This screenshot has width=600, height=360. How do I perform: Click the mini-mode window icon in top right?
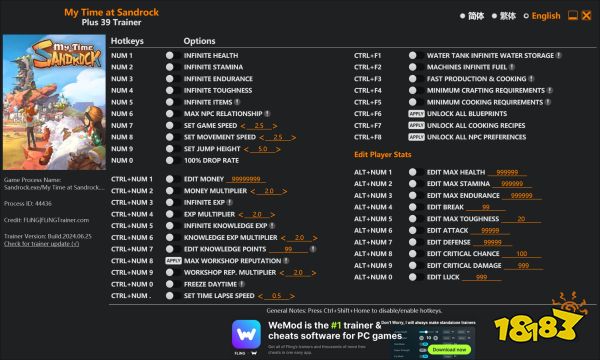click(x=572, y=15)
